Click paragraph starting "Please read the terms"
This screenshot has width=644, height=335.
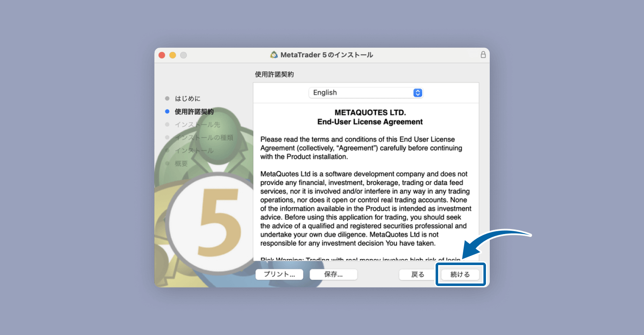(361, 148)
